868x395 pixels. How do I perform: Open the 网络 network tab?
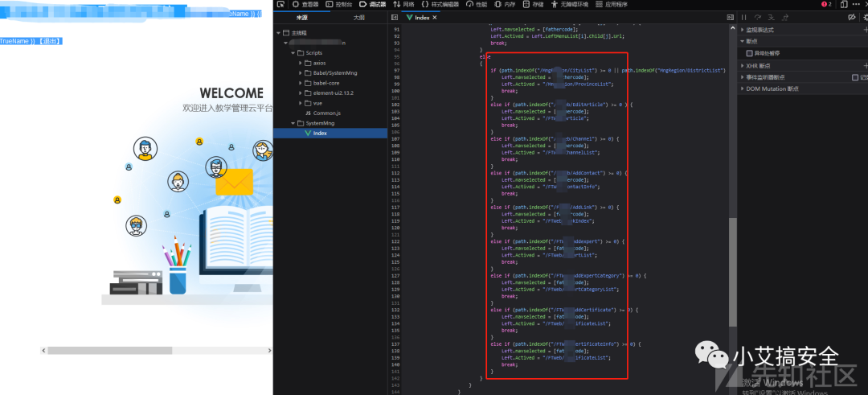click(x=403, y=4)
